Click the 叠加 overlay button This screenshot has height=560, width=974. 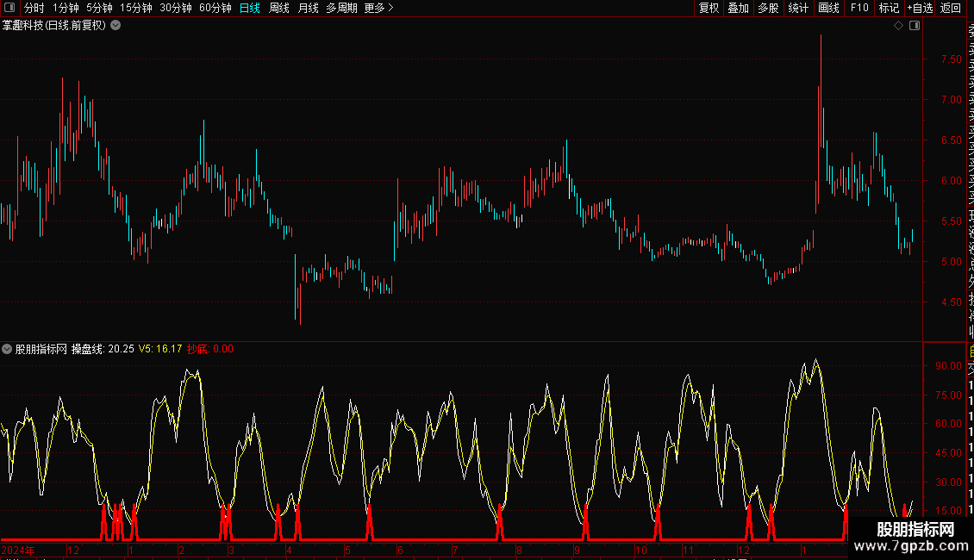click(739, 8)
